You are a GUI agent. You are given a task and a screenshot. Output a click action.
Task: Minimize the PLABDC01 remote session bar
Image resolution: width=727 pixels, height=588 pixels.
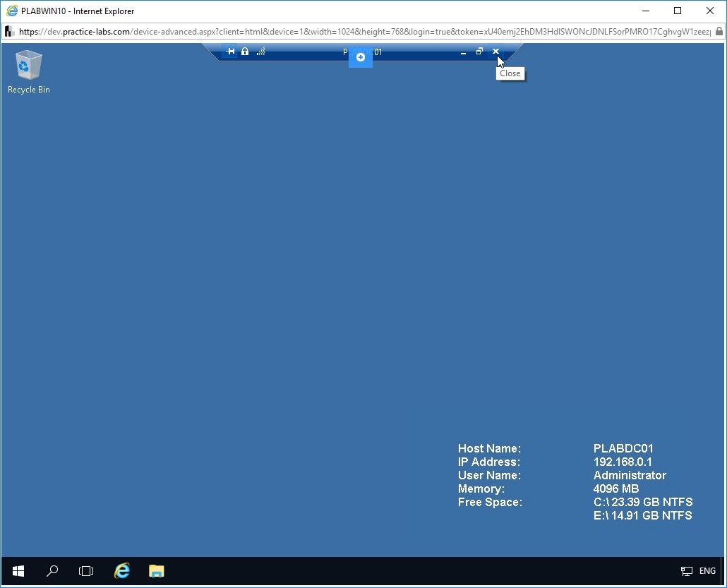coord(463,52)
